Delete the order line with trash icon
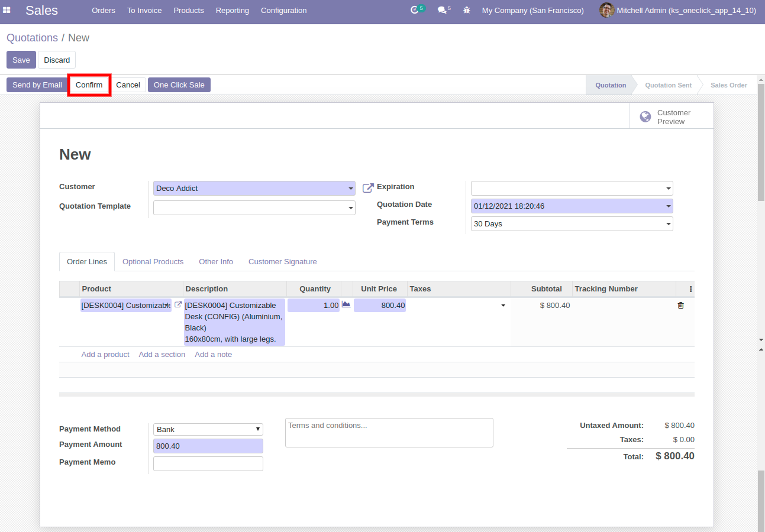Image resolution: width=765 pixels, height=532 pixels. (x=680, y=306)
